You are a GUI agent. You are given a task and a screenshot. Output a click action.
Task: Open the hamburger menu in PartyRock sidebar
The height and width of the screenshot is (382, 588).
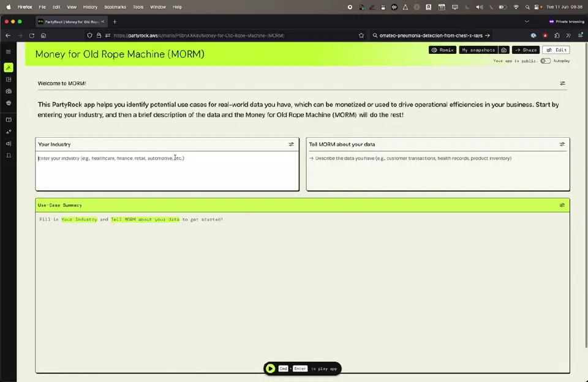coord(8,52)
